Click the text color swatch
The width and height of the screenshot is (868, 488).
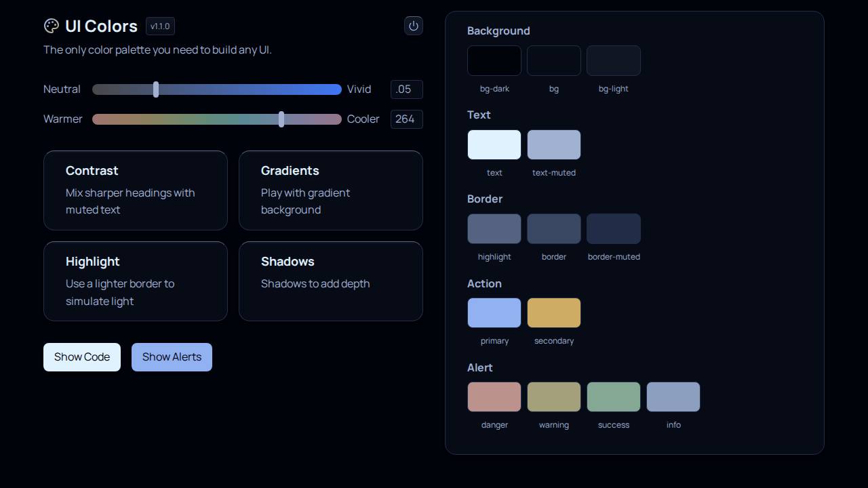494,144
